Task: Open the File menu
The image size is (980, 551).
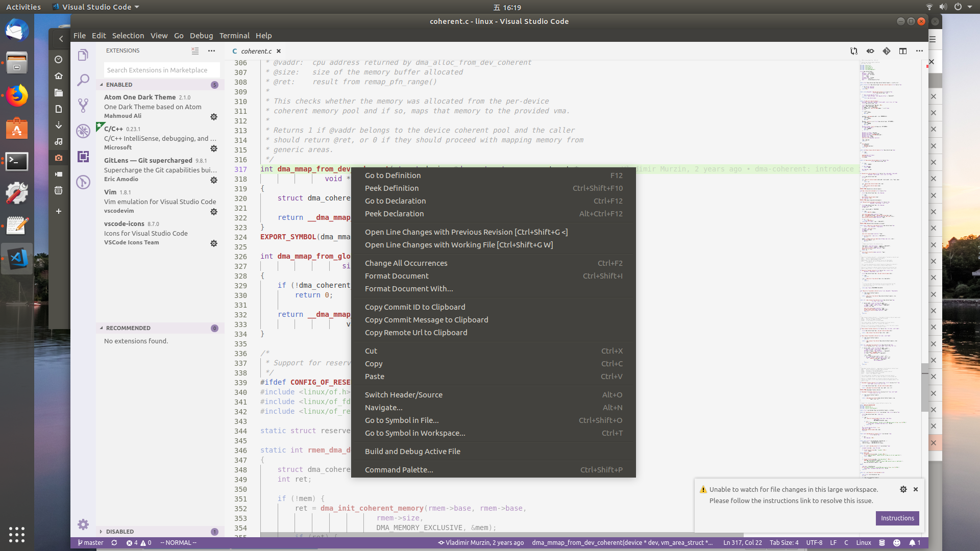Action: tap(80, 36)
